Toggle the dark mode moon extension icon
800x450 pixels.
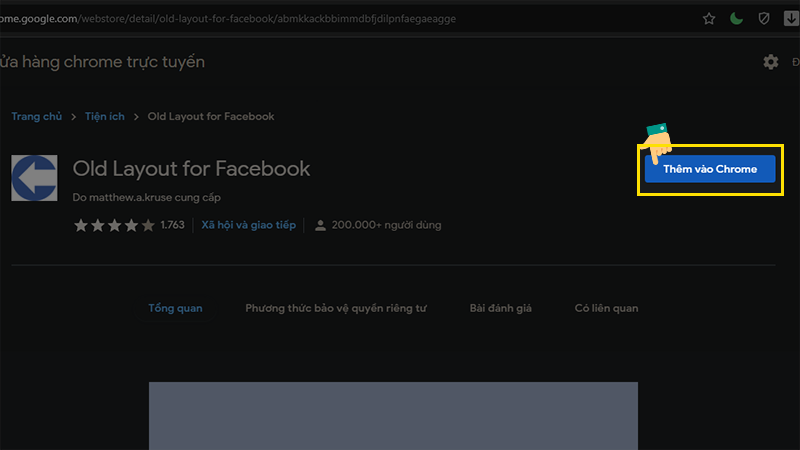[x=736, y=19]
